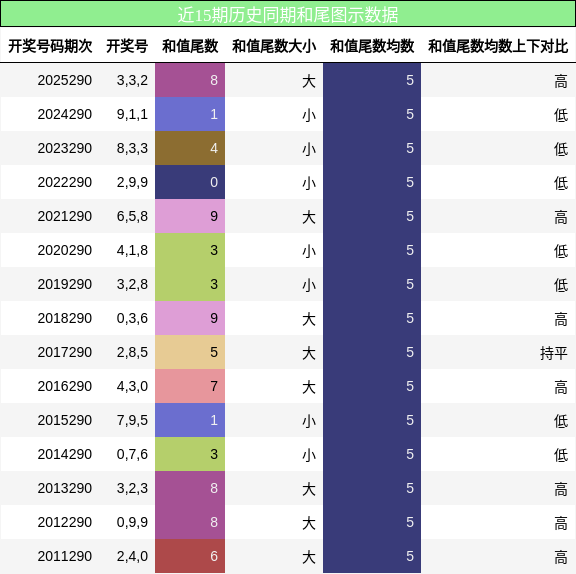Click draw numbers 4,3,0
The height and width of the screenshot is (574, 576).
click(x=132, y=386)
